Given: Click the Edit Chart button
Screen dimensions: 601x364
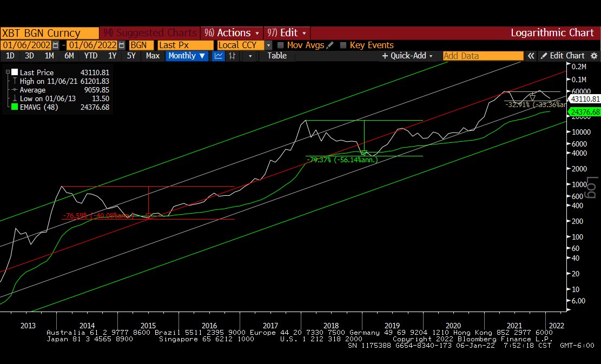Looking at the screenshot, I should [563, 56].
